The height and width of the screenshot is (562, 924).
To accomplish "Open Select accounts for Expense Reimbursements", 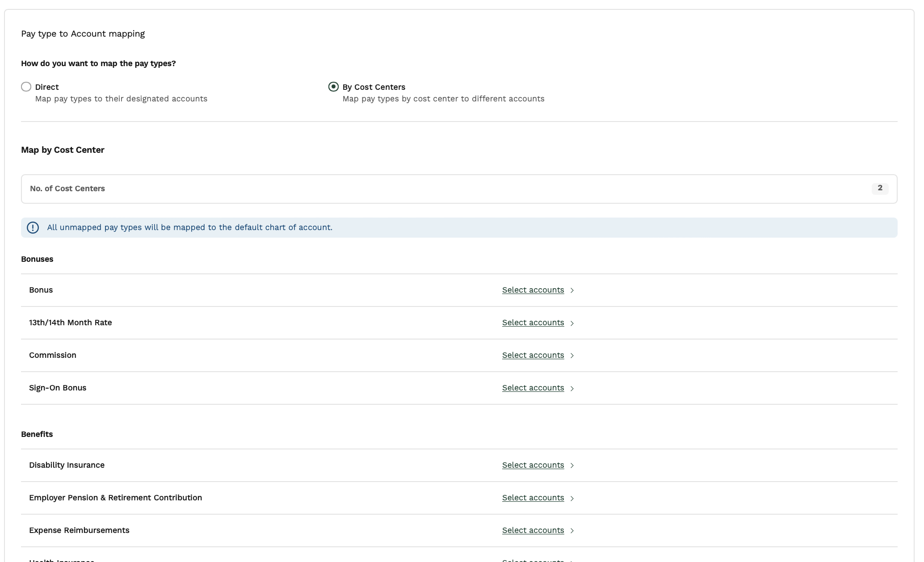I will pos(533,530).
